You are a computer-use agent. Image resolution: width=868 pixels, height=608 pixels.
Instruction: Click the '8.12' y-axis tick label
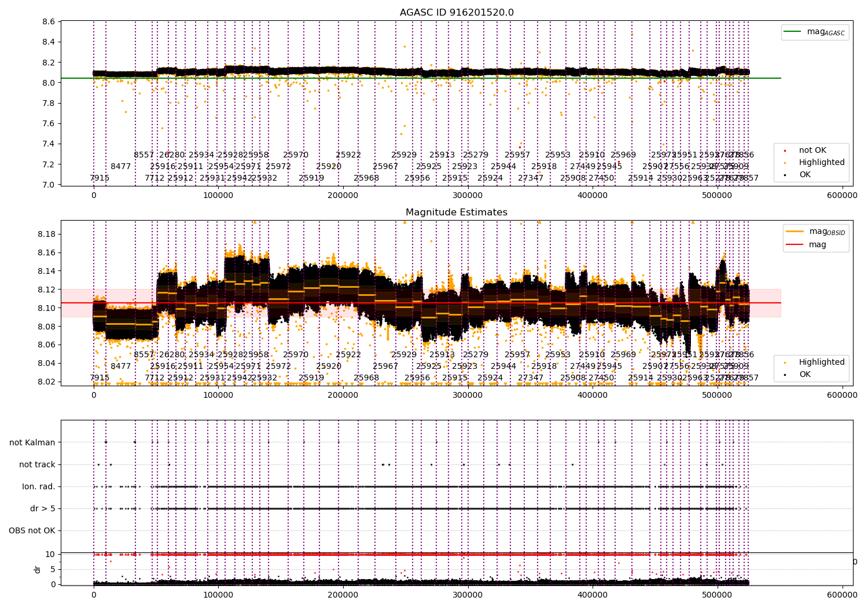46,290
